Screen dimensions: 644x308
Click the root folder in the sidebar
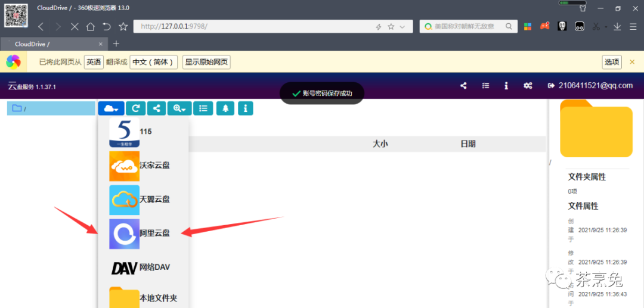tap(51, 108)
